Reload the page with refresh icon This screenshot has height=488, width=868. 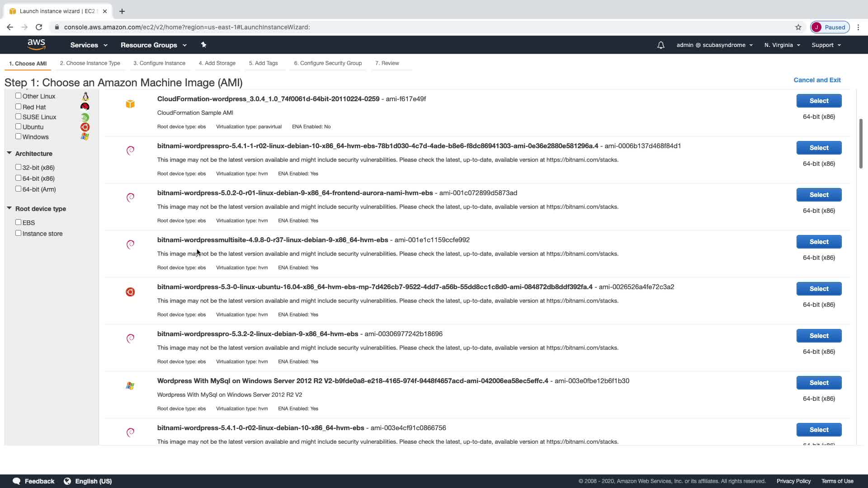[x=39, y=27]
